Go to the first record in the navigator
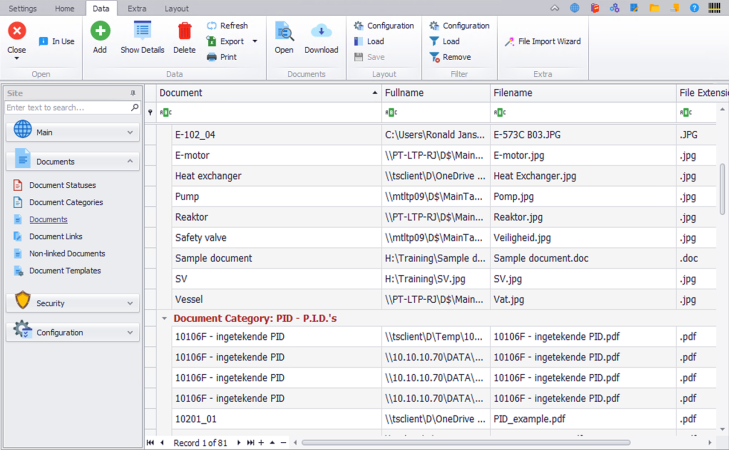 click(x=150, y=443)
